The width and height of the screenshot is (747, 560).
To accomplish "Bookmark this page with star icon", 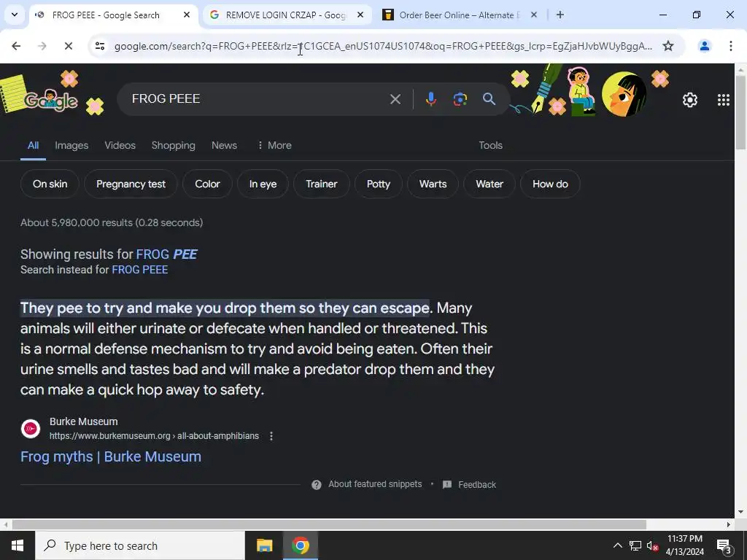I will (x=668, y=46).
